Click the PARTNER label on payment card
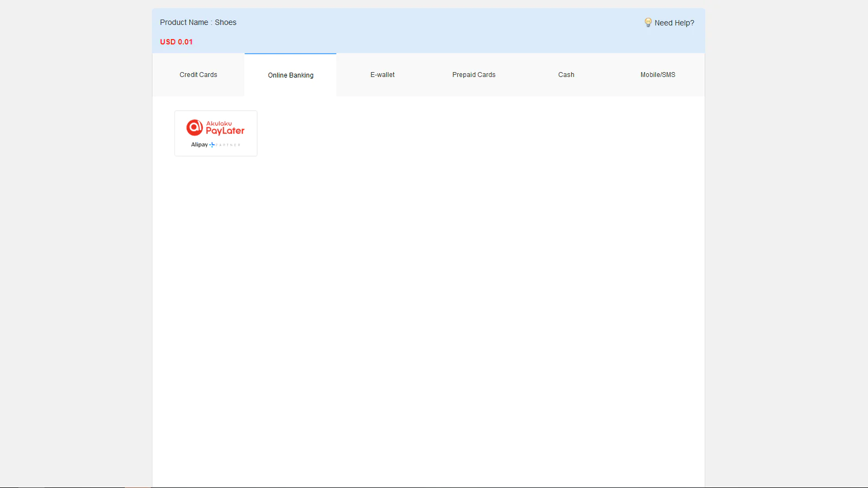Image resolution: width=868 pixels, height=488 pixels. tap(228, 145)
